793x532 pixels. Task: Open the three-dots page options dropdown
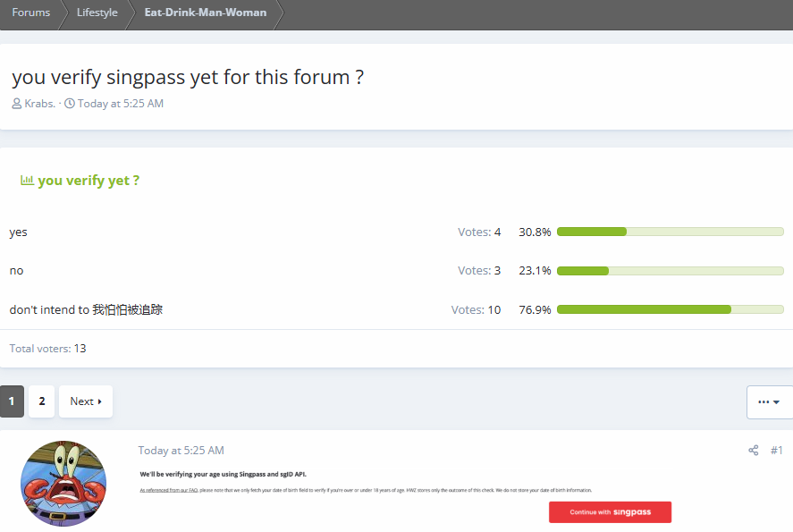click(769, 402)
